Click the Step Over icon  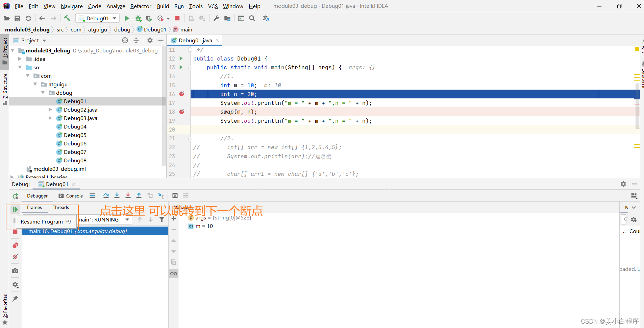click(106, 195)
